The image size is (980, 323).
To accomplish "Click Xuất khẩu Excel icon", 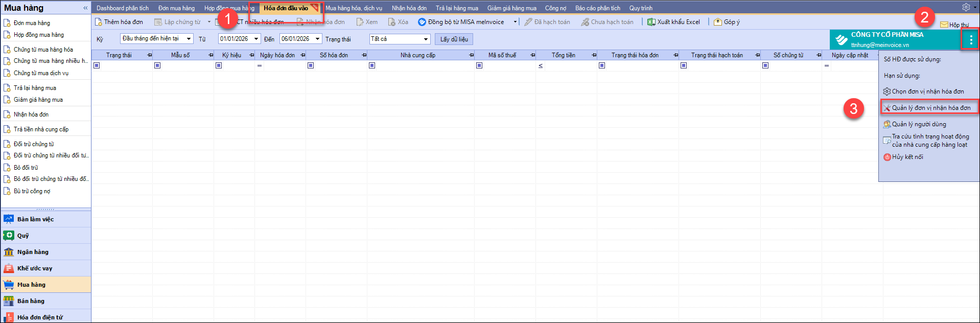I will 651,22.
